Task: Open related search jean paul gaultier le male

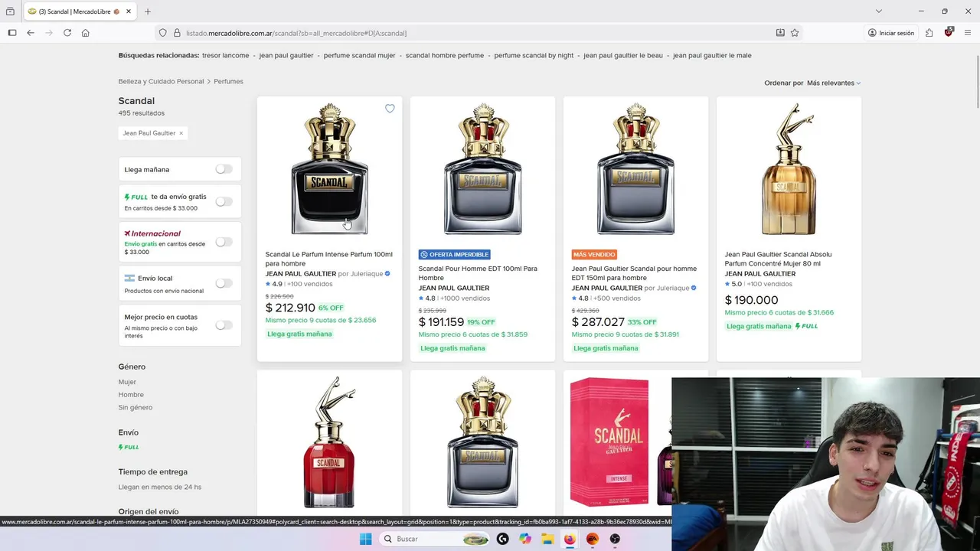Action: point(712,55)
